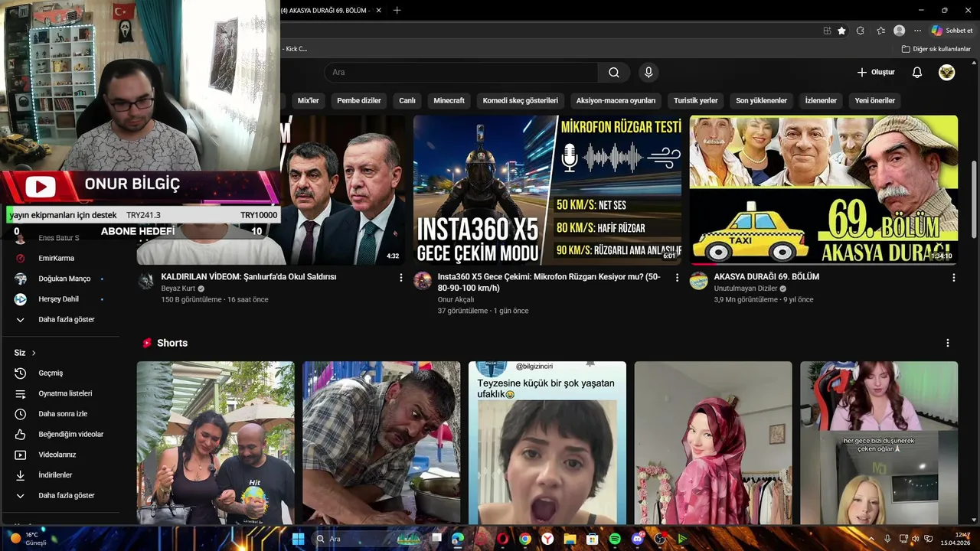
Task: Open Google Chrome from the taskbar
Action: (x=524, y=539)
